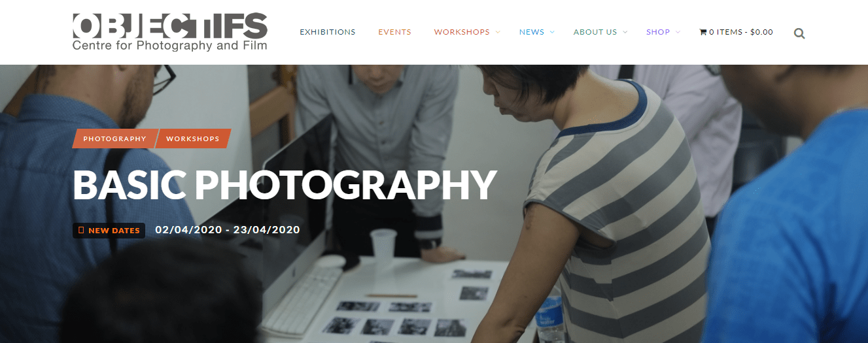Screen dimensions: 868x343
Task: Click the orange PHOTOGRAPHY category tag
Action: click(x=114, y=139)
